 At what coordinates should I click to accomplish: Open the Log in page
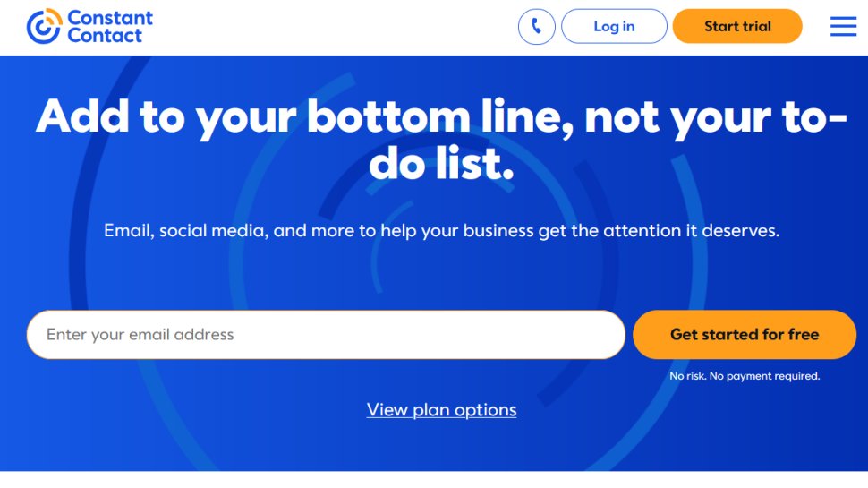(x=613, y=26)
